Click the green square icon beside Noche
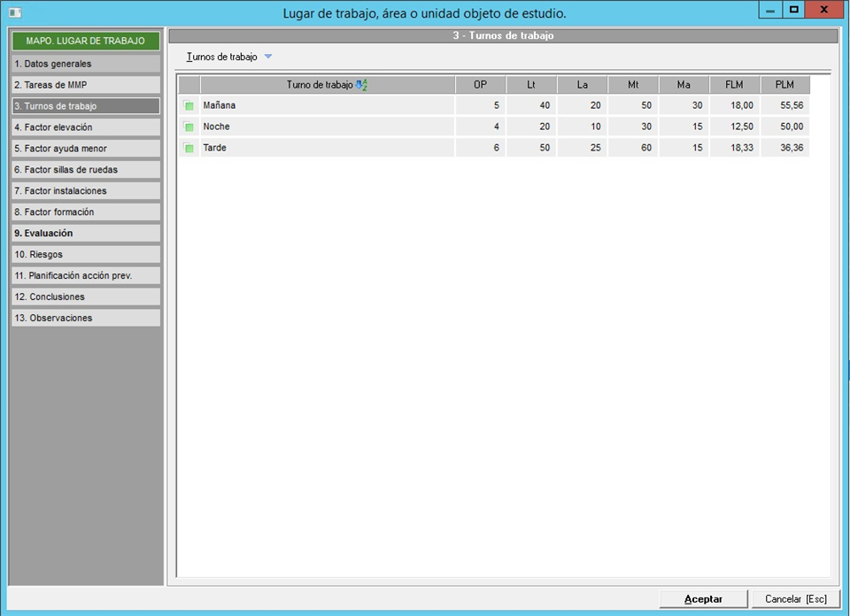 pyautogui.click(x=189, y=127)
